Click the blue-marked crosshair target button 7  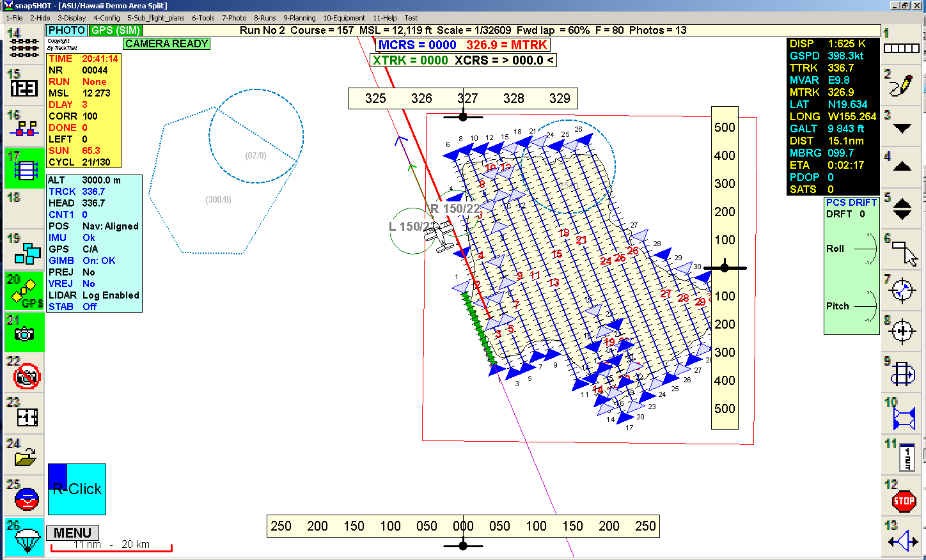pos(901,291)
